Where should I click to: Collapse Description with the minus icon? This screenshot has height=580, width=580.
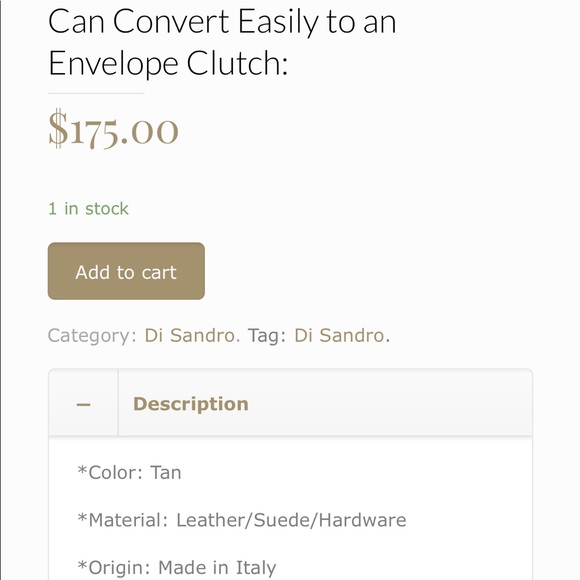coord(83,404)
